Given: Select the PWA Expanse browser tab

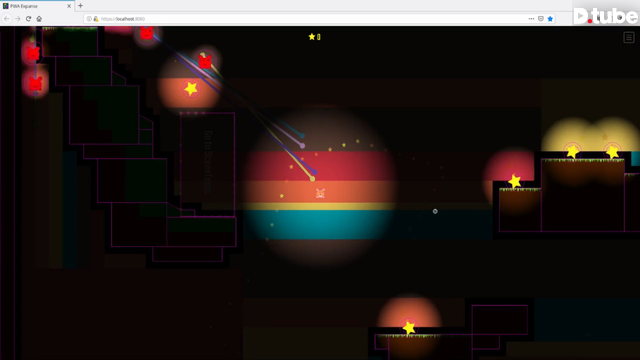Looking at the screenshot, I should click(37, 6).
